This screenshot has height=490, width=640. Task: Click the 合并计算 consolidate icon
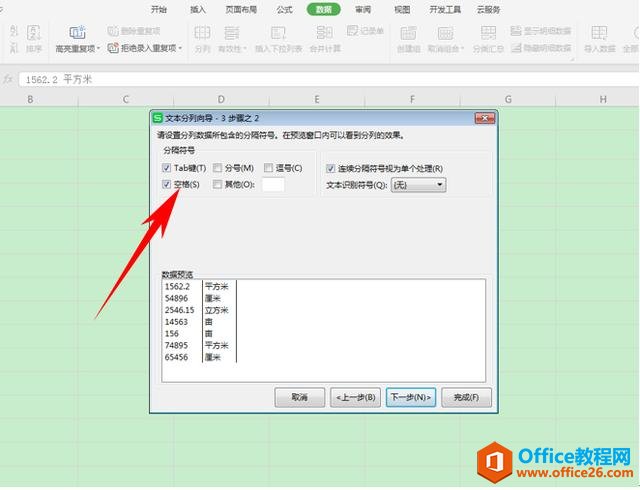pos(324,33)
